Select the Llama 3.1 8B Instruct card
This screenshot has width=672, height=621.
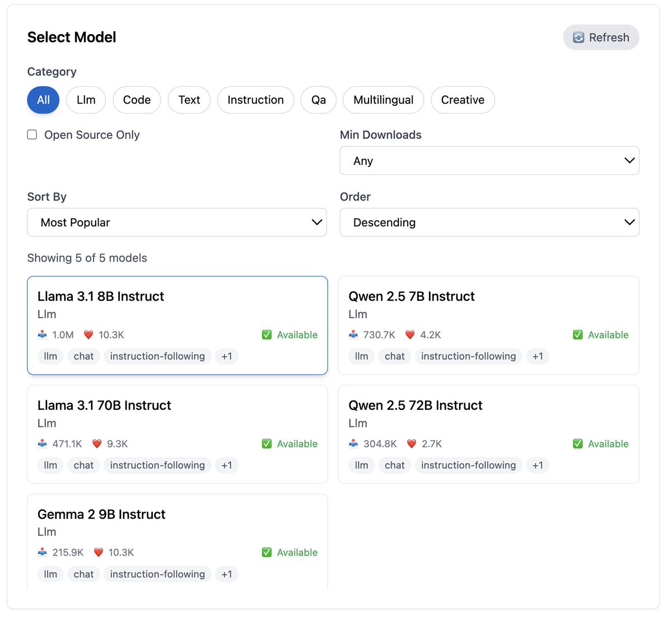coord(178,325)
